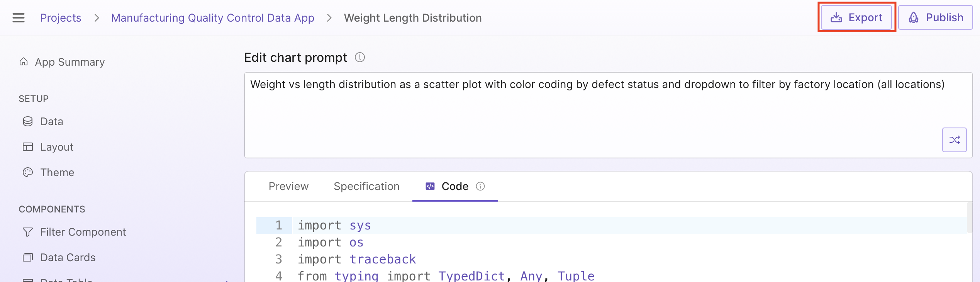The width and height of the screenshot is (980, 282).
Task: Open Manufacturing Quality Control Data App breadcrumb
Action: [212, 18]
